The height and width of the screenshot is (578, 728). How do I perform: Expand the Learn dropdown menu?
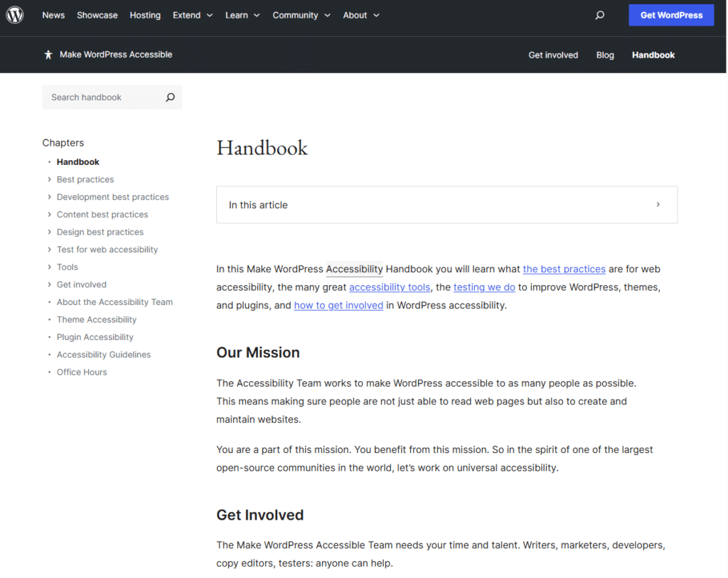242,16
